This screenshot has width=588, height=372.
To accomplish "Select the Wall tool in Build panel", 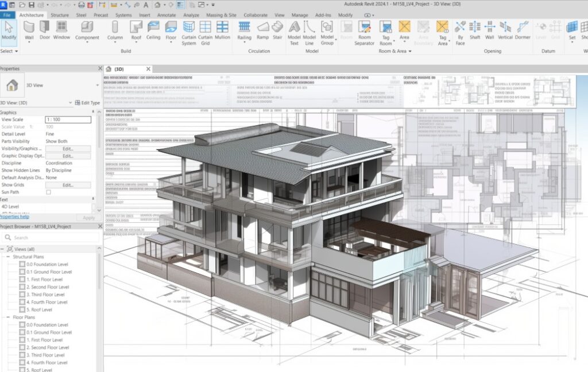I will point(29,30).
